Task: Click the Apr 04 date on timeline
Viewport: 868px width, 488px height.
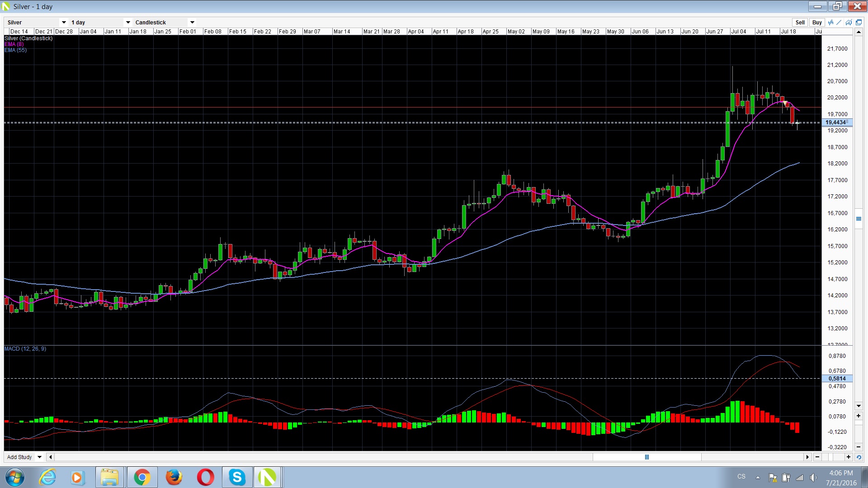Action: [416, 32]
